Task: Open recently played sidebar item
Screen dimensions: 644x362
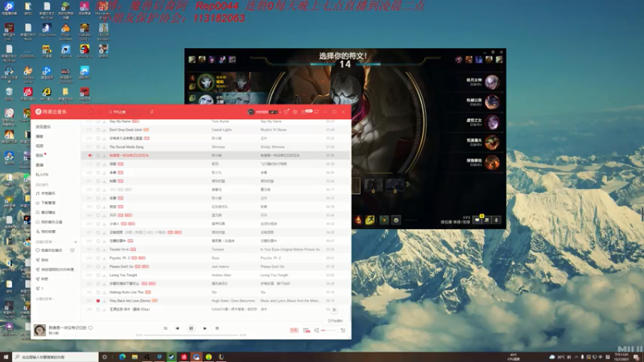Action: [46, 212]
